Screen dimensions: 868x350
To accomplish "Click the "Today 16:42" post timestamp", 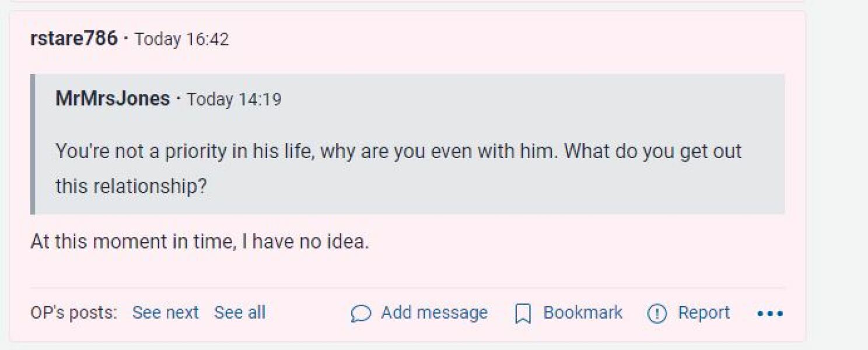I will click(x=181, y=40).
